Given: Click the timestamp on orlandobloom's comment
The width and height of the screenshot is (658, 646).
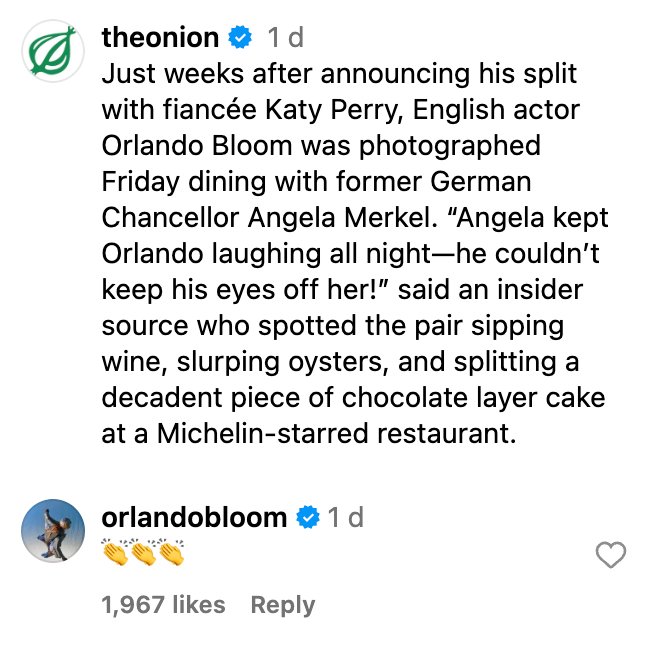Looking at the screenshot, I should tap(345, 517).
